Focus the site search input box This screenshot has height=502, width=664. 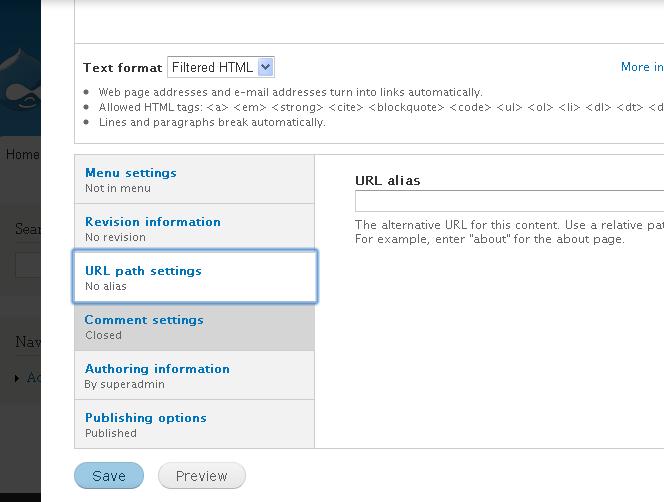(x=28, y=265)
